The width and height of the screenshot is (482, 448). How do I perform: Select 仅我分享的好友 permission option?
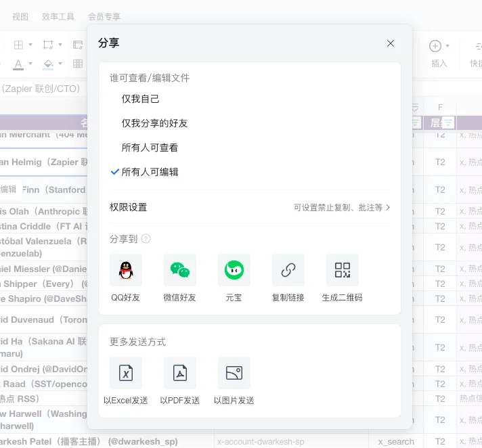[x=154, y=123]
